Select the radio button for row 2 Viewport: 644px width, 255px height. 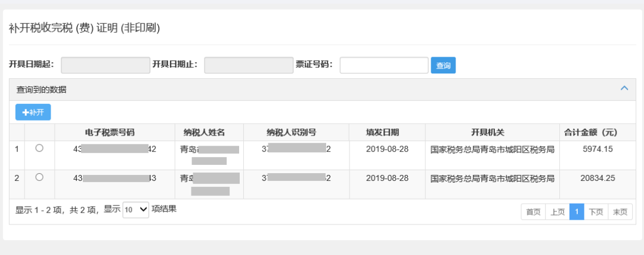(x=39, y=177)
